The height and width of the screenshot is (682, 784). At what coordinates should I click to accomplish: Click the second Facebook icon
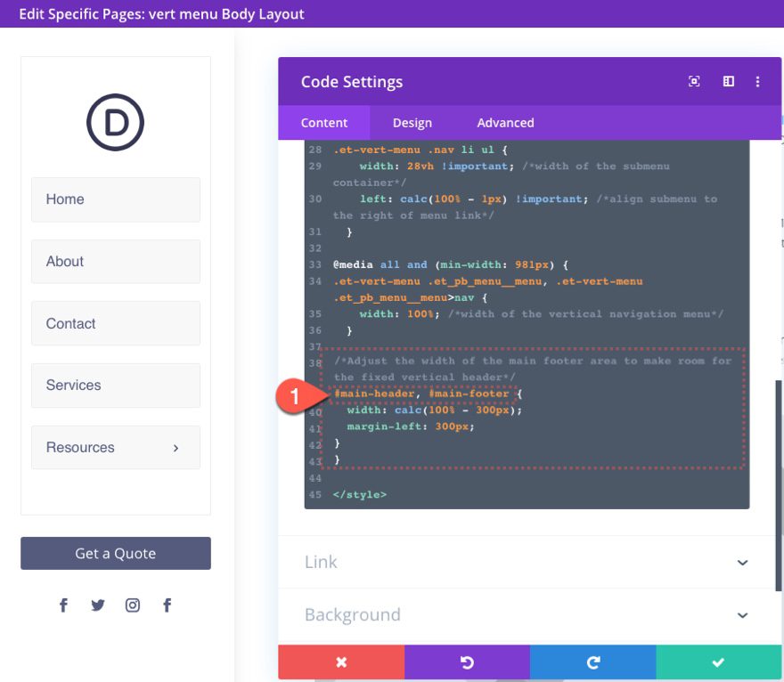click(167, 605)
